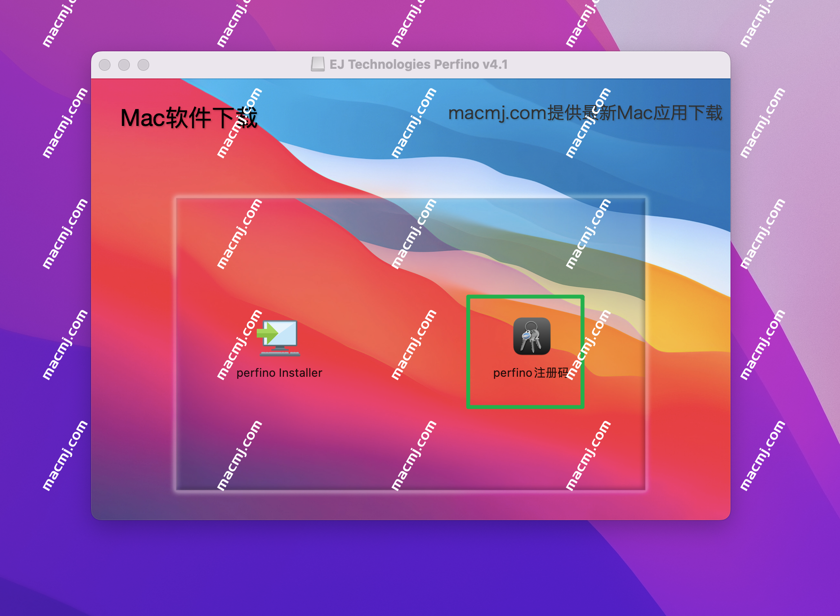Open the perfino Installer icon

click(x=279, y=338)
